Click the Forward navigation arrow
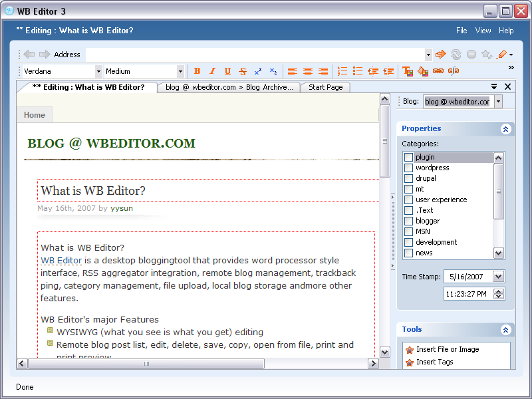This screenshot has height=399, width=532. tap(45, 55)
